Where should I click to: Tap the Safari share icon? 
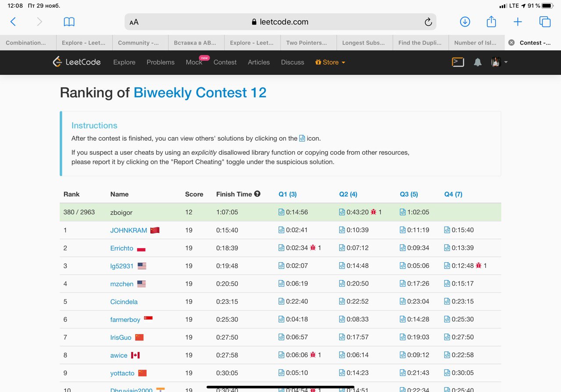coord(491,21)
